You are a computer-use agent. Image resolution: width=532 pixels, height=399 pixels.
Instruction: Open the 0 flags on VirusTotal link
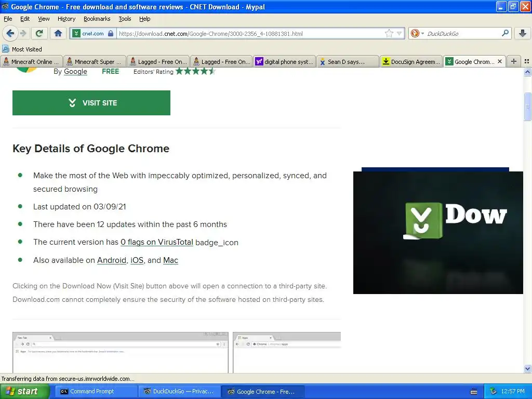(x=157, y=242)
